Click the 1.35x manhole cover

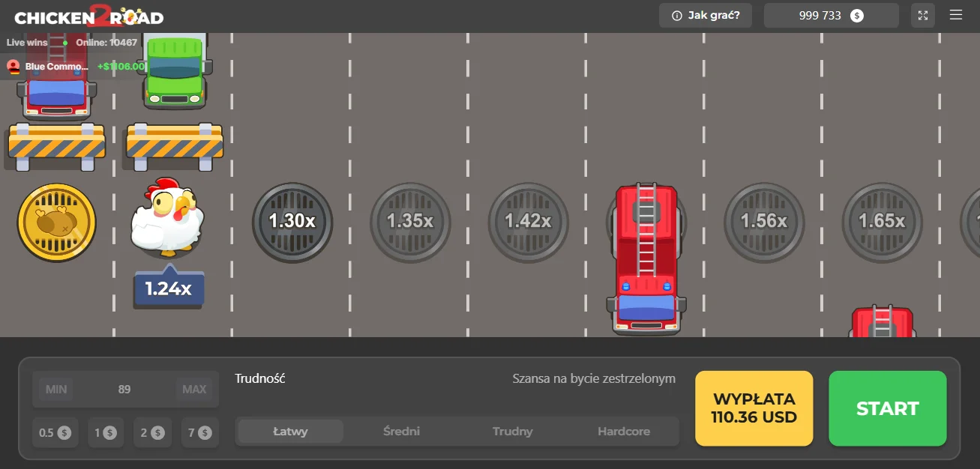tap(410, 222)
